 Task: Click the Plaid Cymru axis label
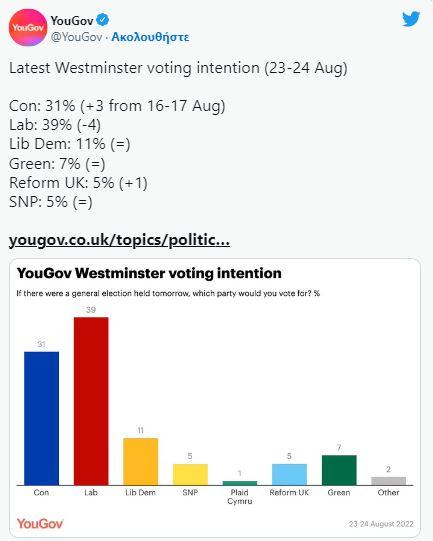point(240,497)
